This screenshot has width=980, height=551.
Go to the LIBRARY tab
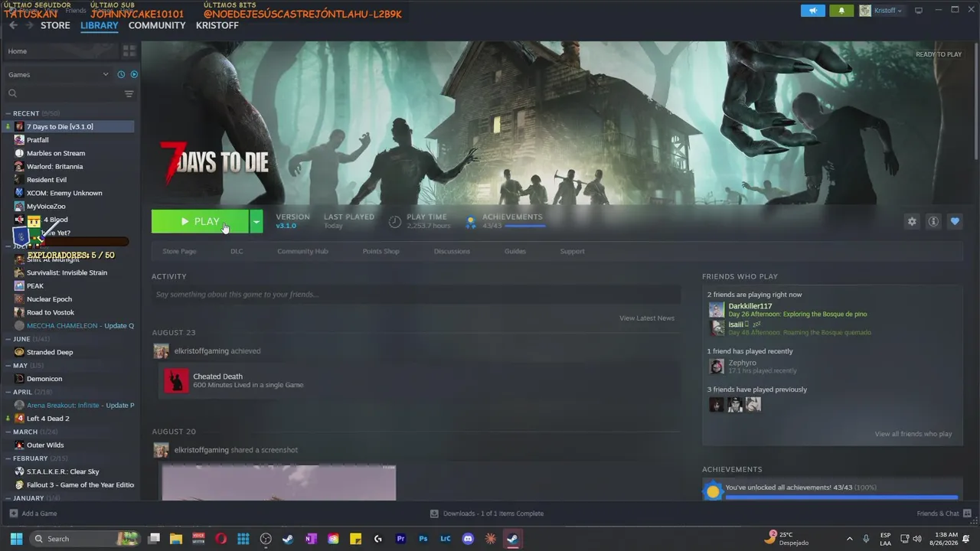(100, 25)
